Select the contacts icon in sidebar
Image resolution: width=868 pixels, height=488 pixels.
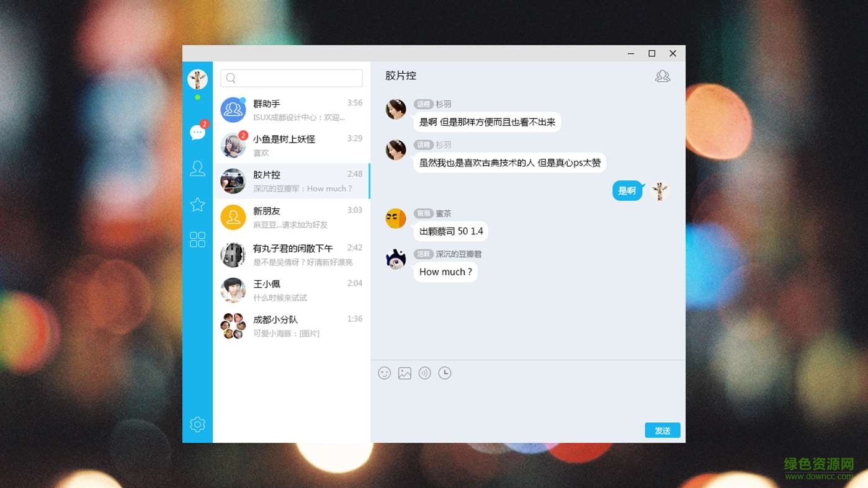tap(197, 168)
